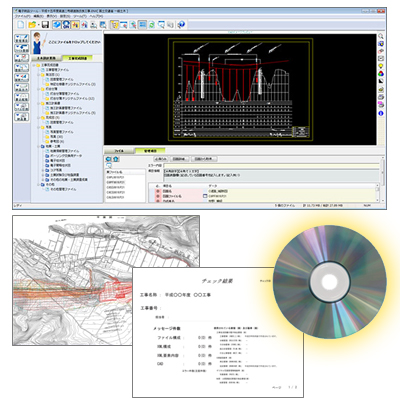400x400 pixels.
Task: Click the エラー内容 text field
Action: pyautogui.click(x=271, y=165)
